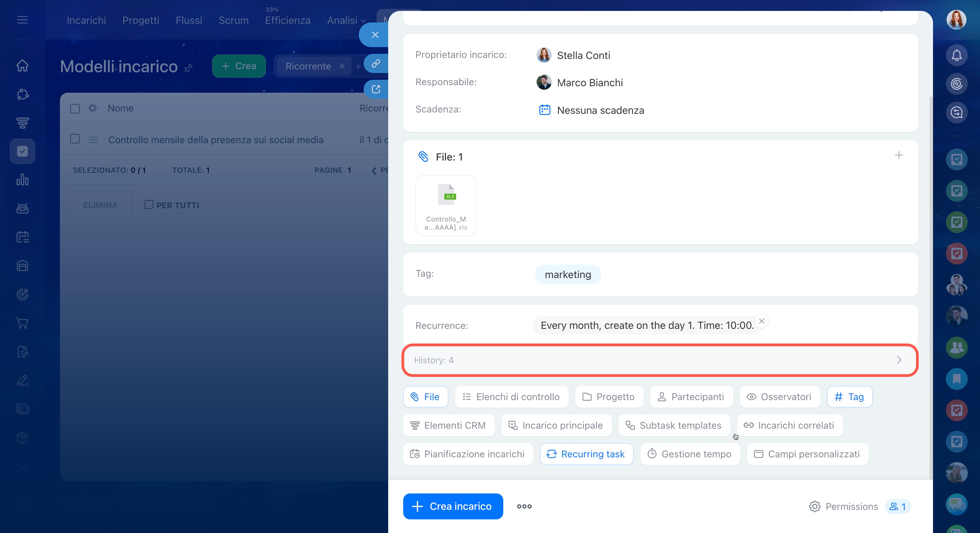The height and width of the screenshot is (533, 980).
Task: Click the notifications bell icon
Action: pos(956,56)
